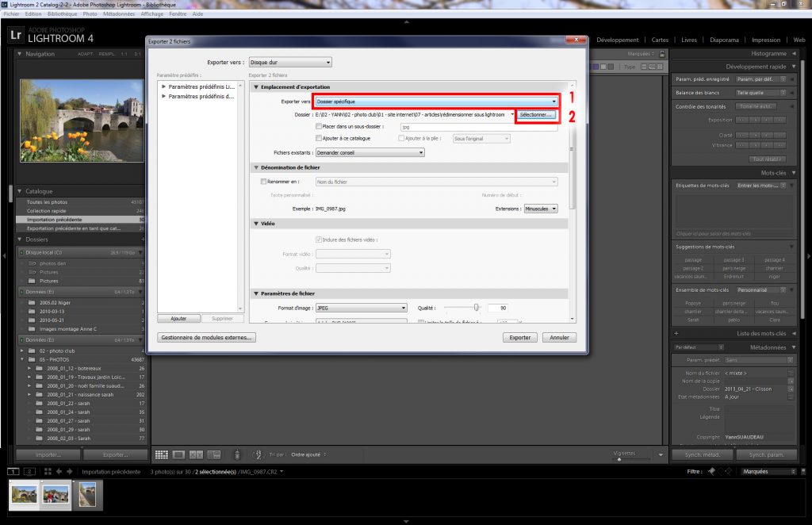Click the Qualité value field 90
This screenshot has width=812, height=525.
click(498, 308)
